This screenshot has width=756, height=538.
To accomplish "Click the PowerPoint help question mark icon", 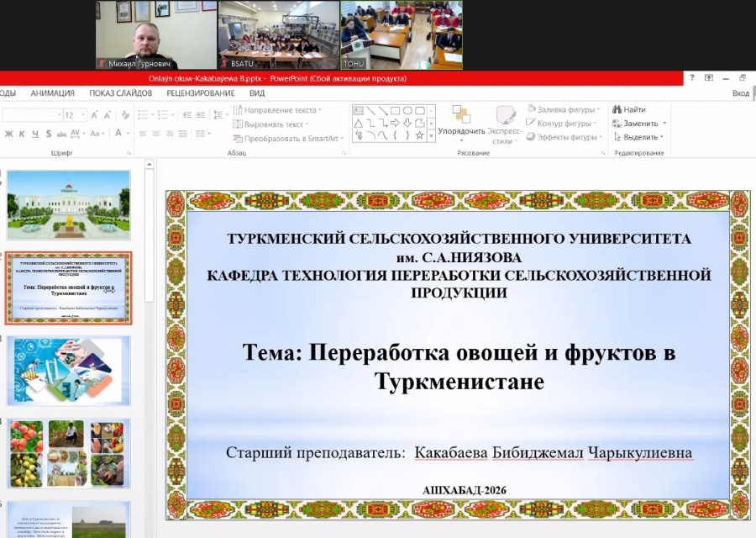I will click(692, 78).
